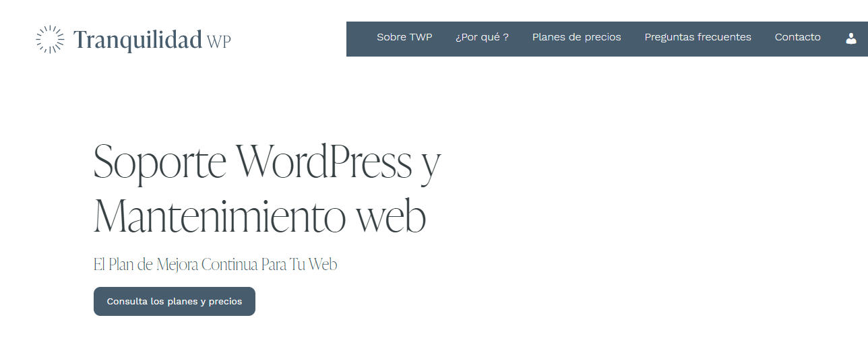Image resolution: width=868 pixels, height=361 pixels.
Task: Go to the ¿Por qué ? section
Action: 482,37
